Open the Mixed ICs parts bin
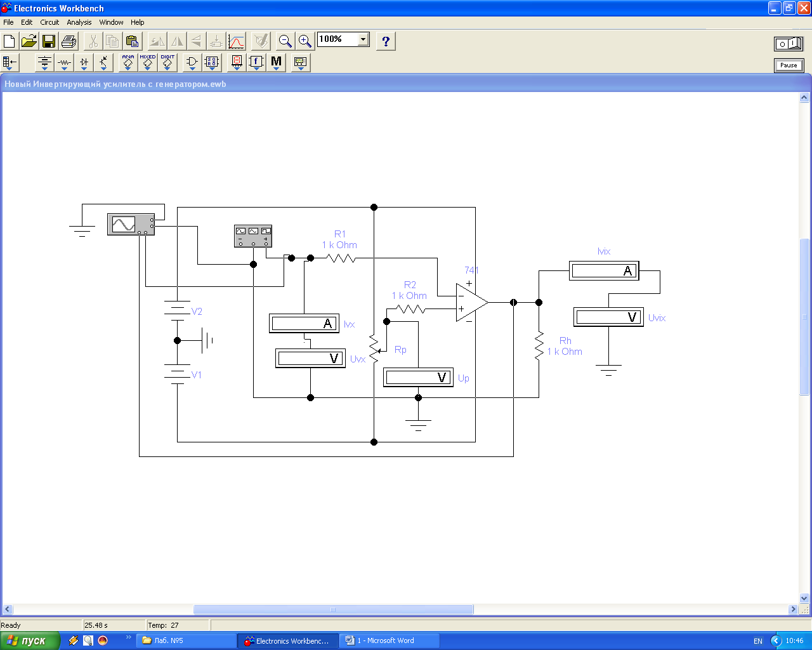The image size is (812, 650). coord(148,62)
